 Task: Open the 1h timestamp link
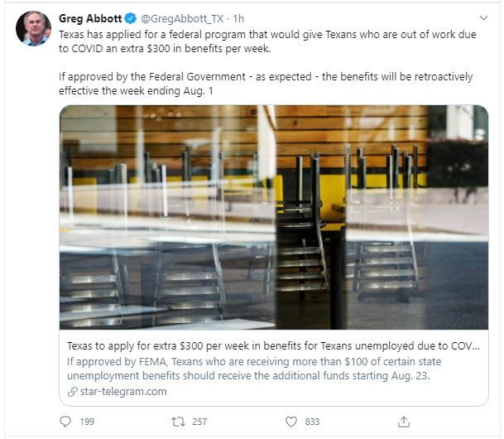click(x=238, y=19)
